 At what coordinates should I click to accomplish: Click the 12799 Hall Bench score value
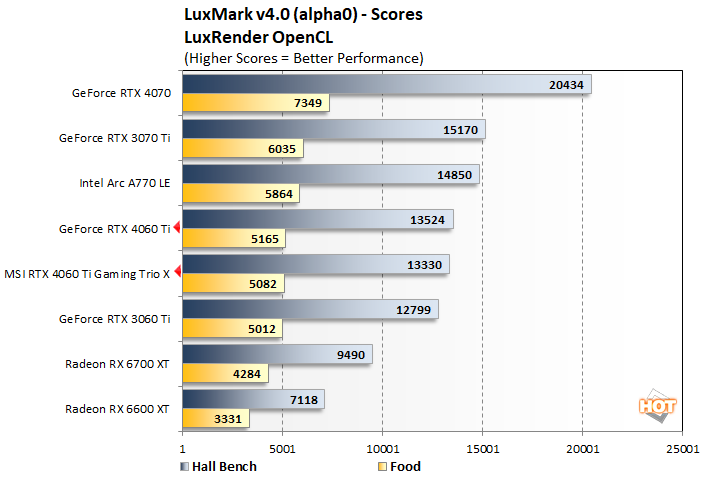coord(414,310)
